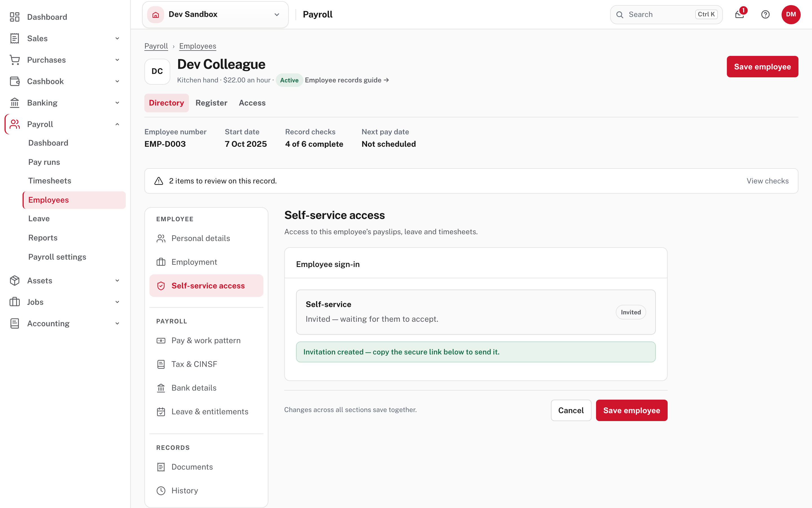This screenshot has width=812, height=508.
Task: Click the Payroll people icon
Action: click(14, 124)
